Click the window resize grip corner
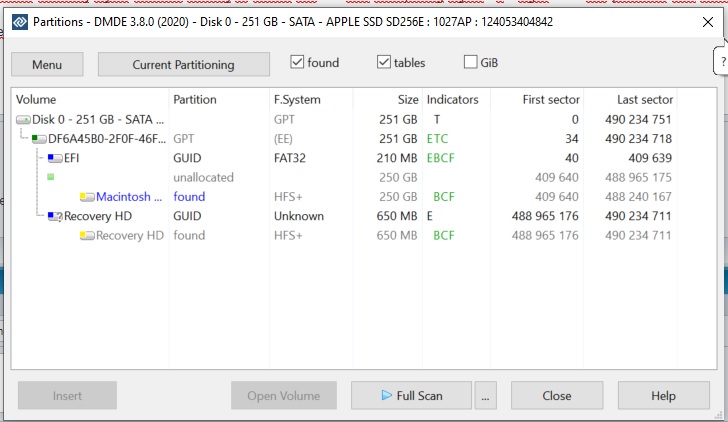Screen dimensions: 728x422 point(717,415)
